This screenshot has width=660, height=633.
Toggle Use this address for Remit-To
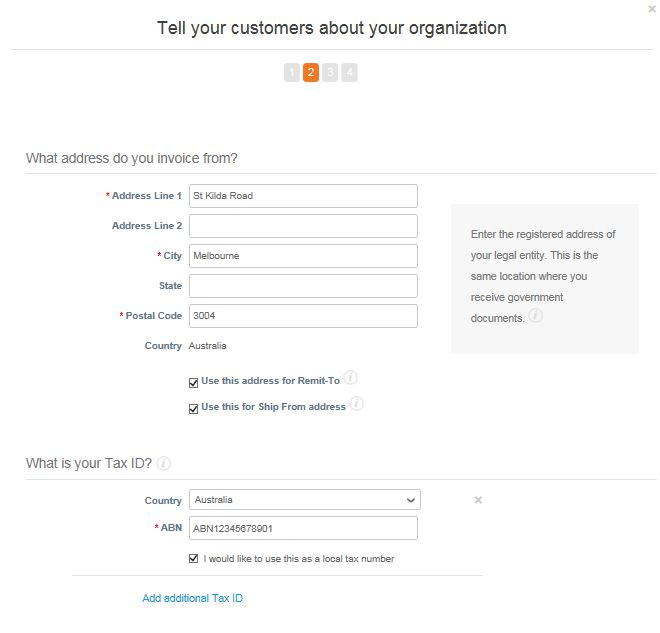tap(193, 381)
